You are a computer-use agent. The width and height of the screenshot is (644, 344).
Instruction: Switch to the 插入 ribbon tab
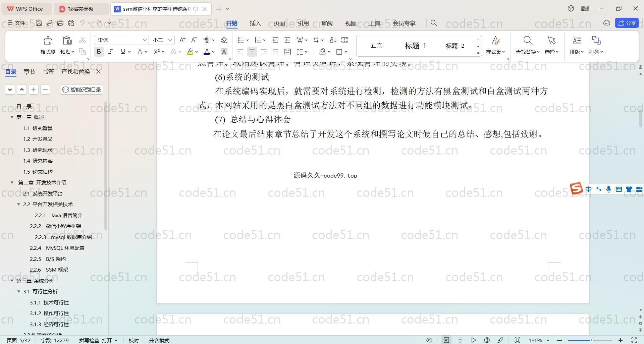click(x=255, y=23)
